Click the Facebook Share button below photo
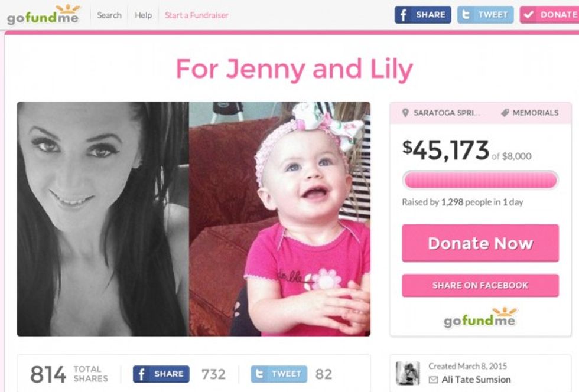579x392 pixels. [x=161, y=374]
